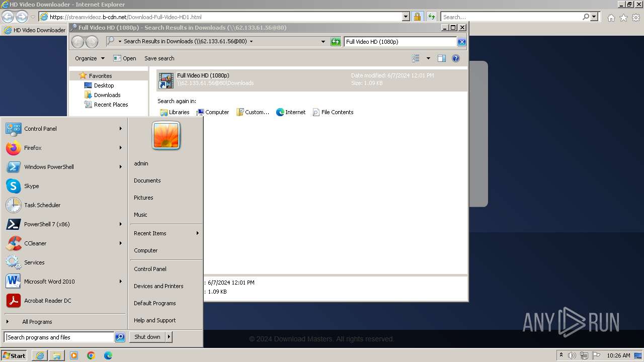Launch Edge from the taskbar
The height and width of the screenshot is (362, 644).
click(x=108, y=355)
